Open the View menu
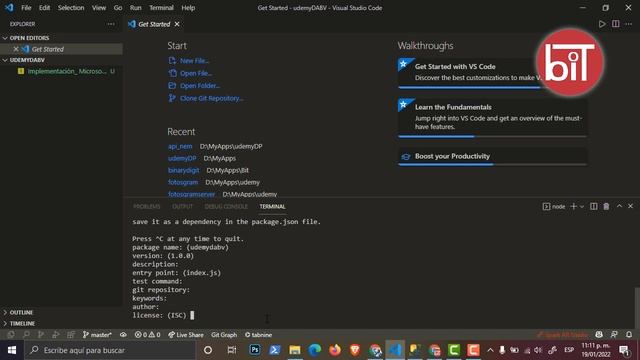The height and width of the screenshot is (360, 640). pos(99,8)
